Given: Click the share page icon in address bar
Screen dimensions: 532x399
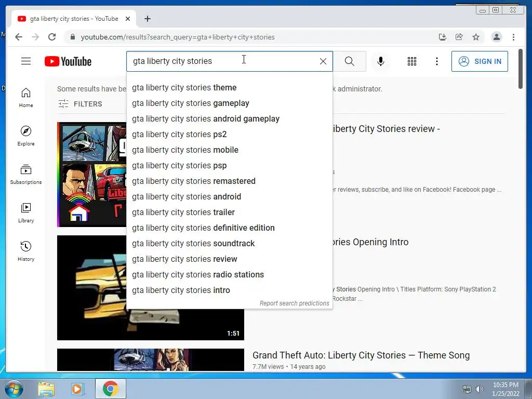Looking at the screenshot, I should coord(459,37).
